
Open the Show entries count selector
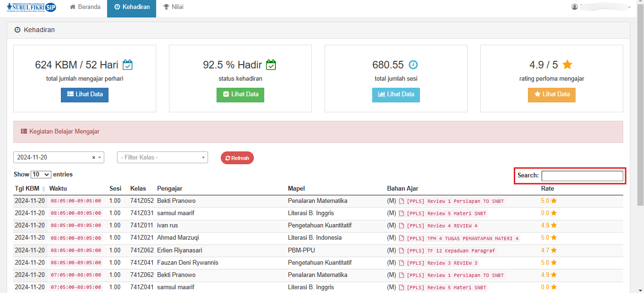pyautogui.click(x=41, y=175)
